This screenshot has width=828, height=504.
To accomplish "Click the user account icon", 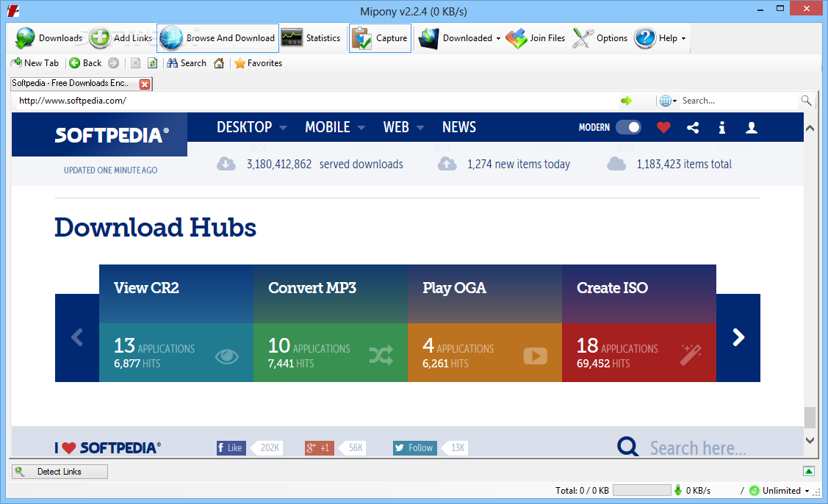I will click(752, 127).
